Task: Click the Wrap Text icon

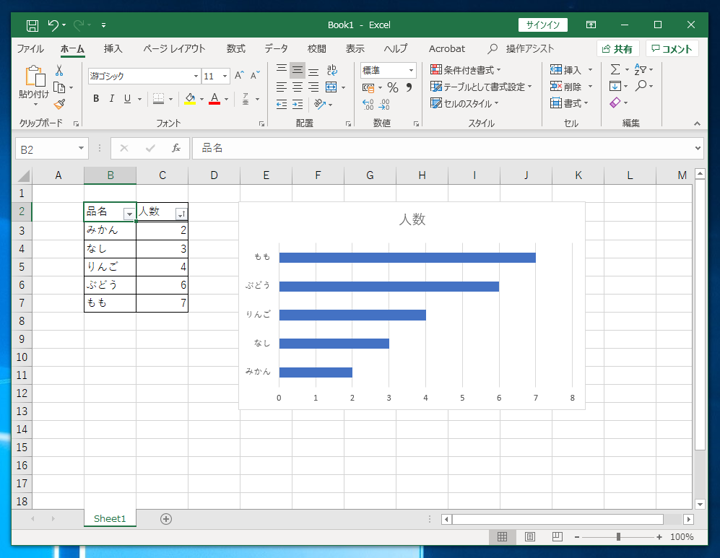Action: point(332,70)
